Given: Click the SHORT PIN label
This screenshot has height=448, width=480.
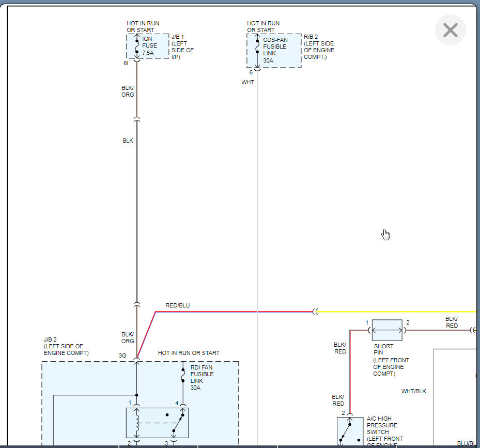Looking at the screenshot, I should pyautogui.click(x=383, y=349).
